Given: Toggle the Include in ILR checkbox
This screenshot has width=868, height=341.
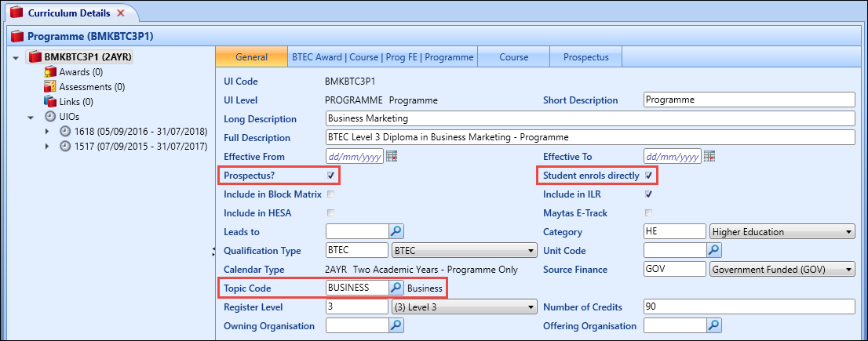Looking at the screenshot, I should 649,194.
